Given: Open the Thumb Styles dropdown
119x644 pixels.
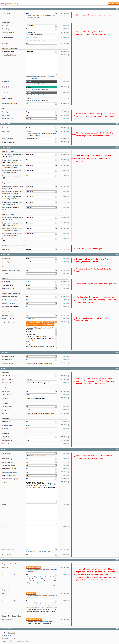Looking at the screenshot, I should 41,262.
